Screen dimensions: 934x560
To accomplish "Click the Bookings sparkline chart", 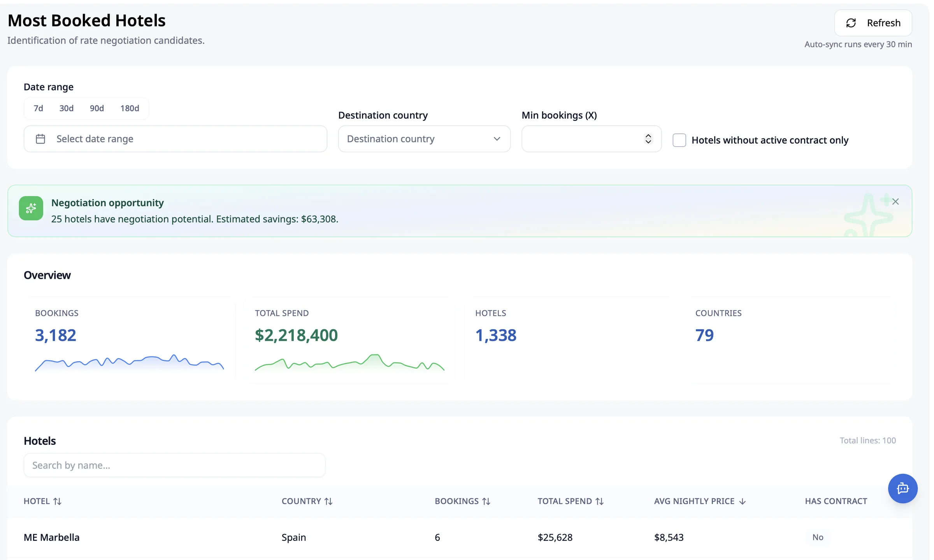I will [129, 363].
